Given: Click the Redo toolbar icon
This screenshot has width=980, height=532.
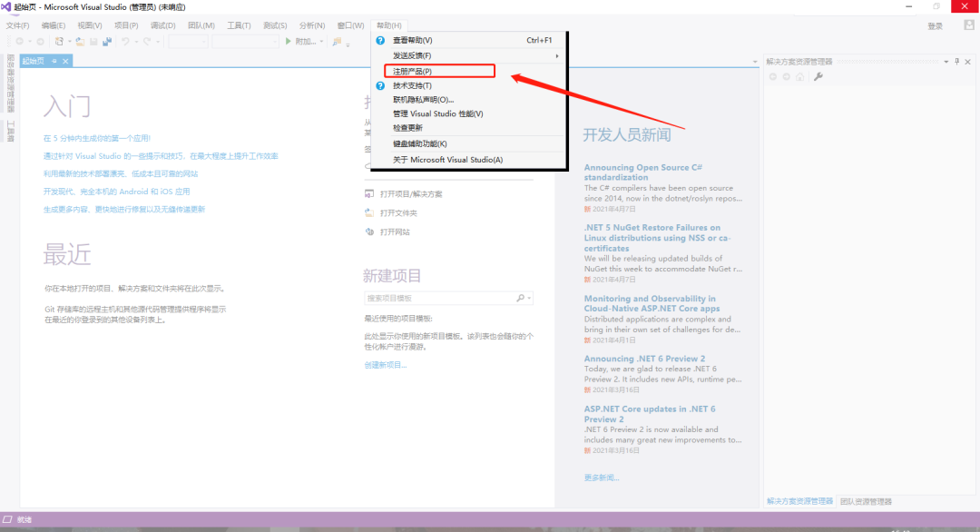Looking at the screenshot, I should 147,41.
